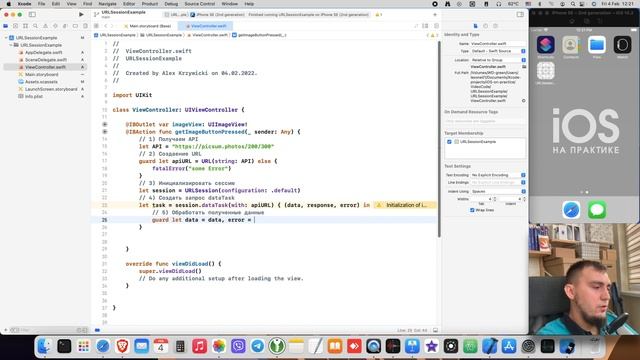Open Brave browser from the Dock
The image size is (640, 360).
122,346
